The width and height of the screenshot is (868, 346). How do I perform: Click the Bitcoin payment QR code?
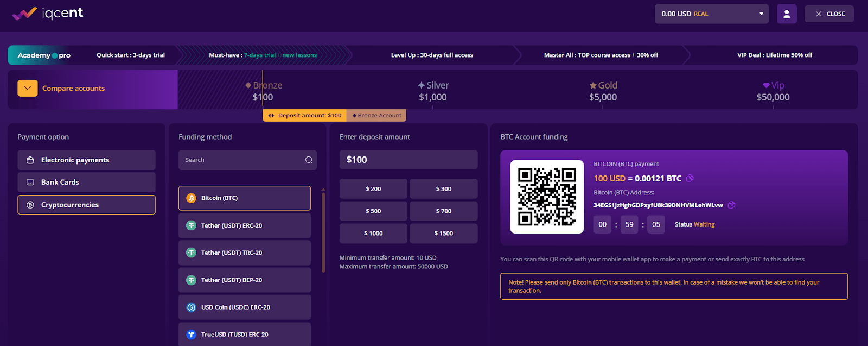coord(547,197)
